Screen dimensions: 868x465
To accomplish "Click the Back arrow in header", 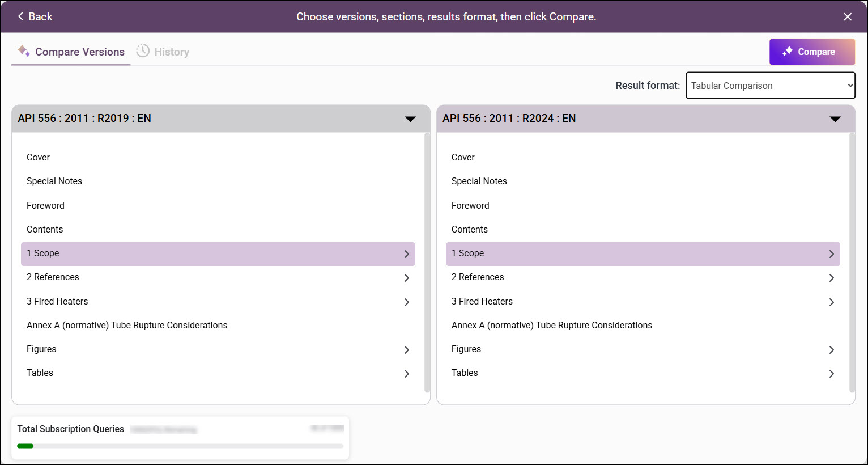I will 21,16.
